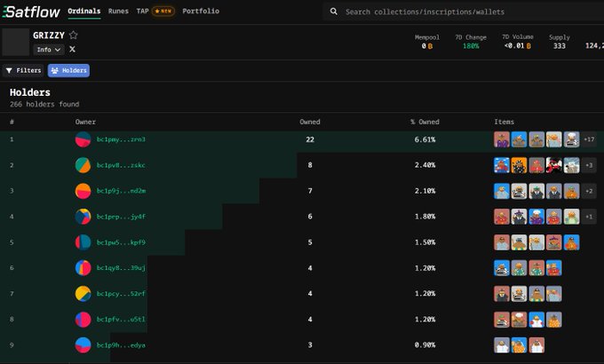Open wallet bc1pmy...zrn3
Viewport: 604px width, 364px height.
point(121,139)
